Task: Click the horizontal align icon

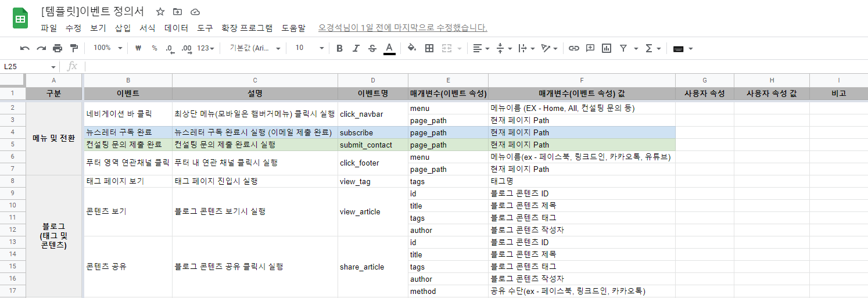Action: tap(477, 48)
